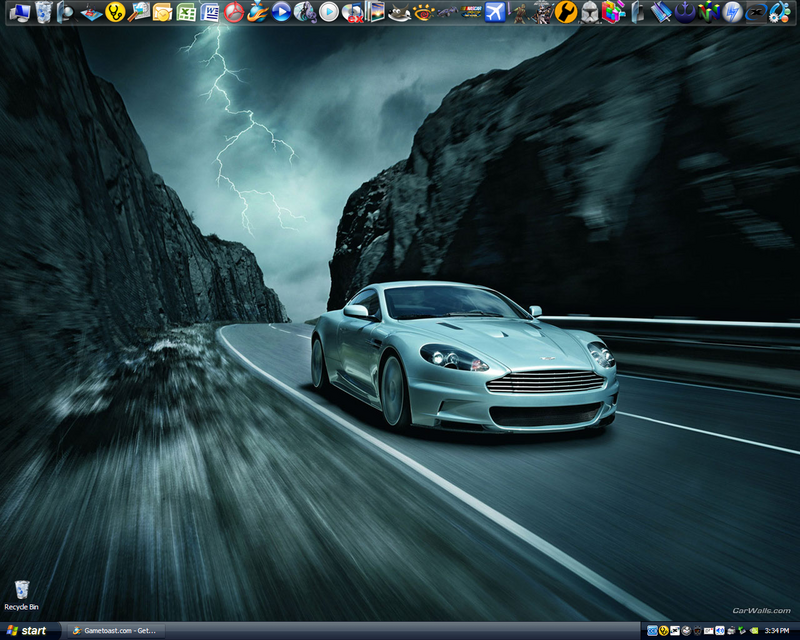Image resolution: width=800 pixels, height=640 pixels.
Task: Switch to Gametoast.com taskbar window
Action: click(x=116, y=631)
